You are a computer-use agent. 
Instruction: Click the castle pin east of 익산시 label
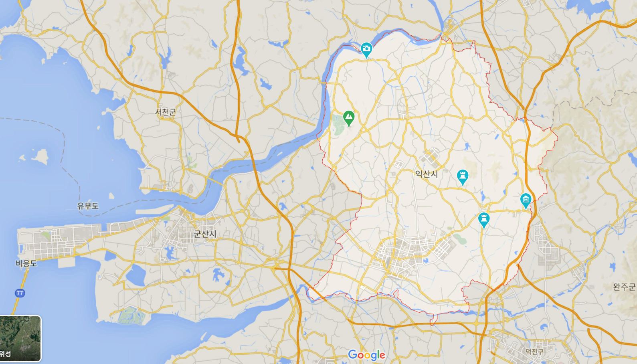tap(463, 177)
